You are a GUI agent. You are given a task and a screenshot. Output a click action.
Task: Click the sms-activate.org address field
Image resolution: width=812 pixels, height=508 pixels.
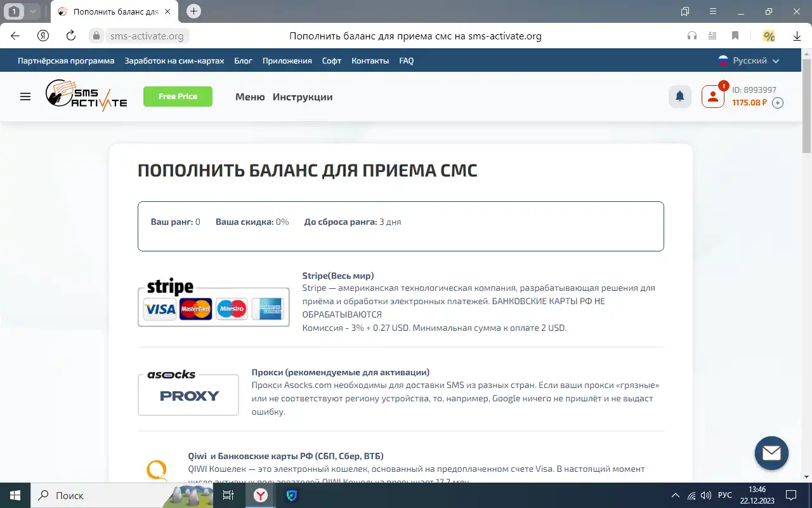pyautogui.click(x=147, y=36)
